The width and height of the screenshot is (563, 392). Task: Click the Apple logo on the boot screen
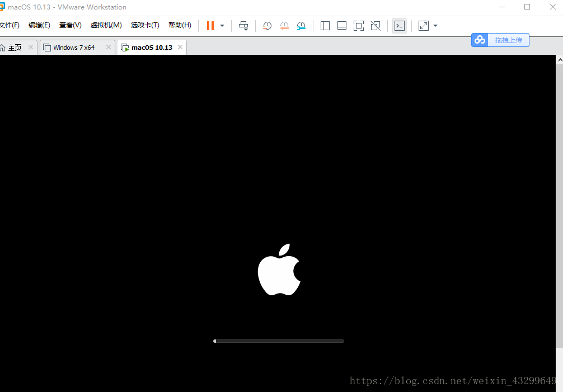click(279, 270)
